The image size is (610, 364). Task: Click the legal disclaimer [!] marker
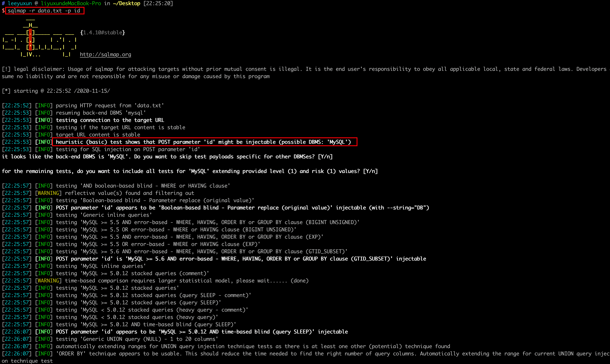click(x=6, y=69)
